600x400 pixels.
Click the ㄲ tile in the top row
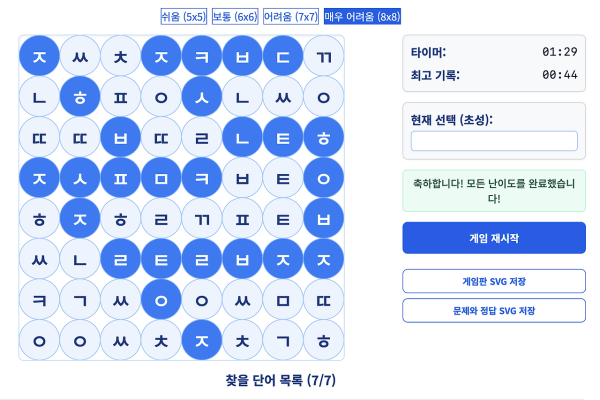pyautogui.click(x=323, y=56)
